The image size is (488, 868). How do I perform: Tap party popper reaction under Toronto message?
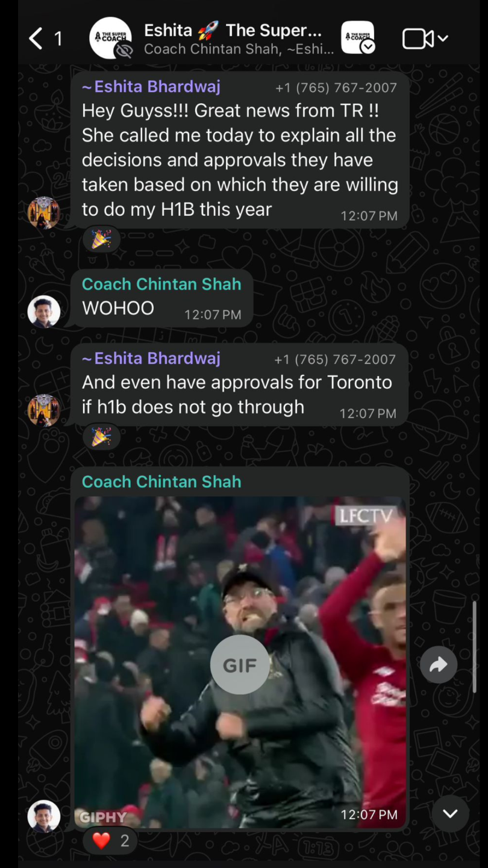point(101,437)
